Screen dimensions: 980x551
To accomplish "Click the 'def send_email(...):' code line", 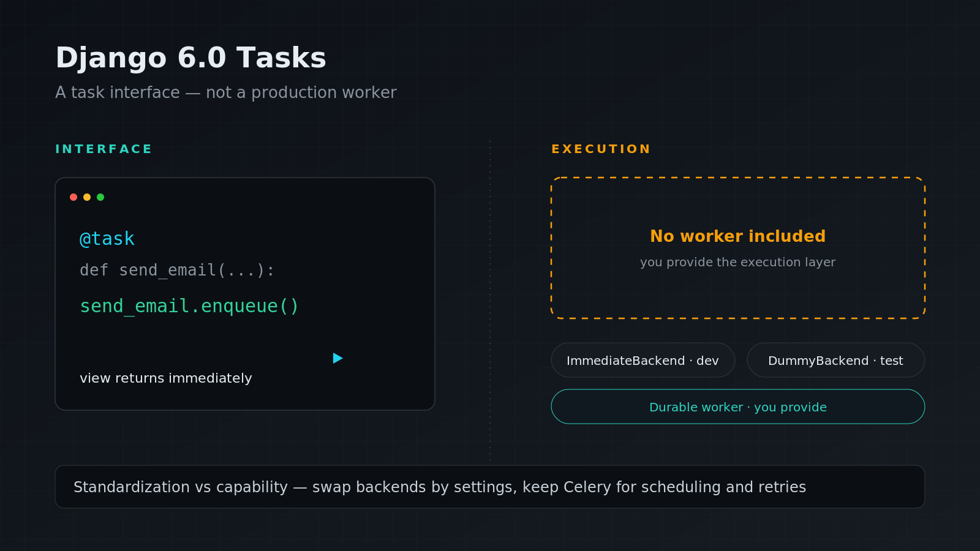I will [178, 270].
